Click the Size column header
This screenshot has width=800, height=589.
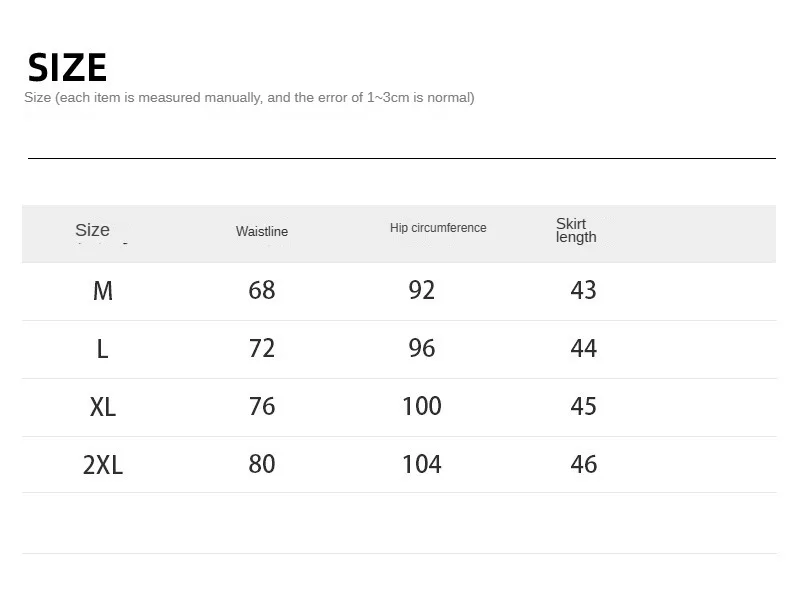92,230
